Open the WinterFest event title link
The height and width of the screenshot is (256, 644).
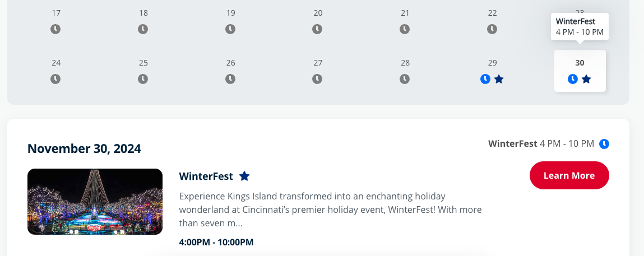[206, 176]
